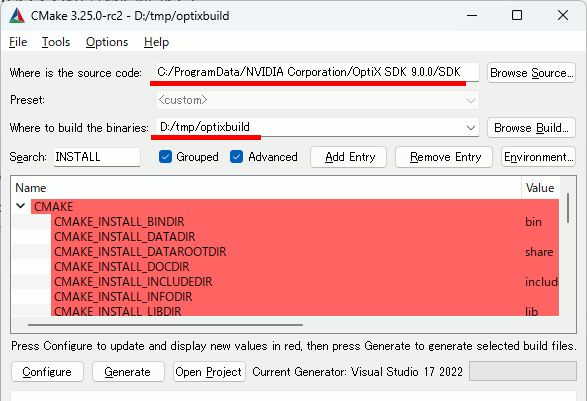Open the Options menu

pos(107,42)
